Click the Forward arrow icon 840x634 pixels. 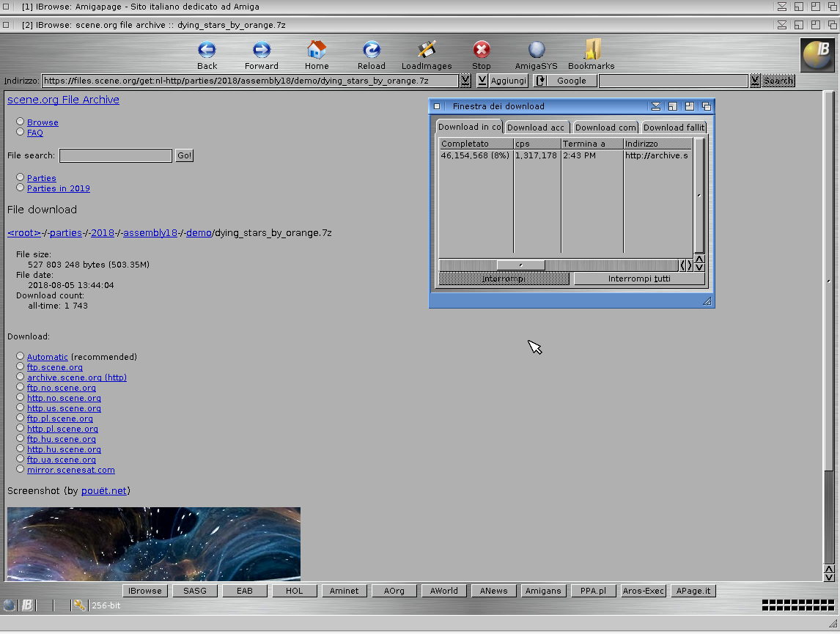point(262,50)
